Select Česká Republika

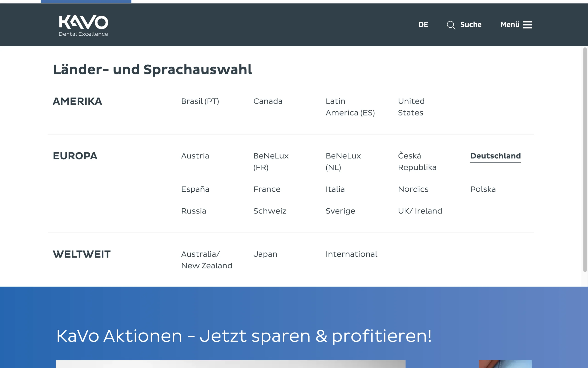coord(417,162)
